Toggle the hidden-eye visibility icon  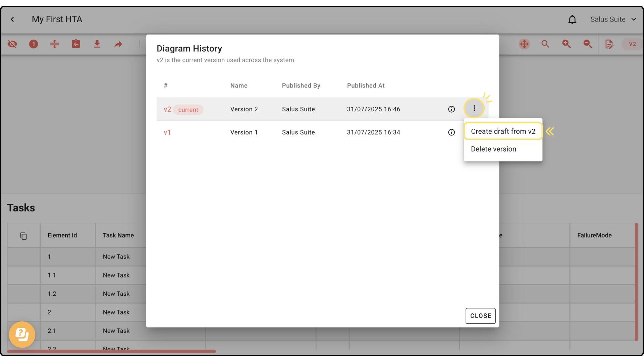[x=12, y=44]
